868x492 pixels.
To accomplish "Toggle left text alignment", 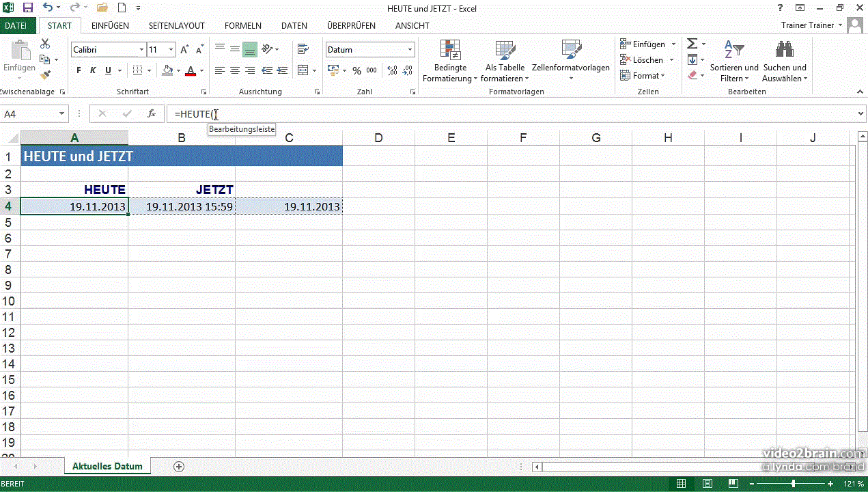I will (x=220, y=70).
